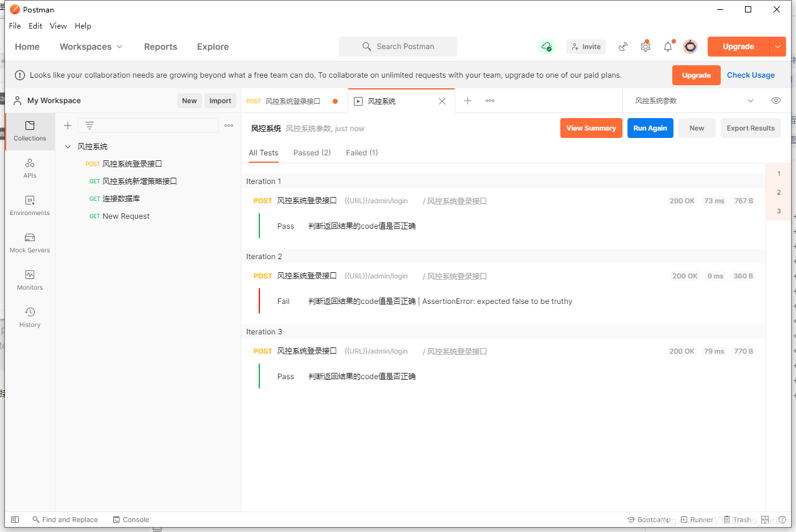Open the Mock Servers sidebar panel
This screenshot has height=532, width=796.
pos(30,243)
